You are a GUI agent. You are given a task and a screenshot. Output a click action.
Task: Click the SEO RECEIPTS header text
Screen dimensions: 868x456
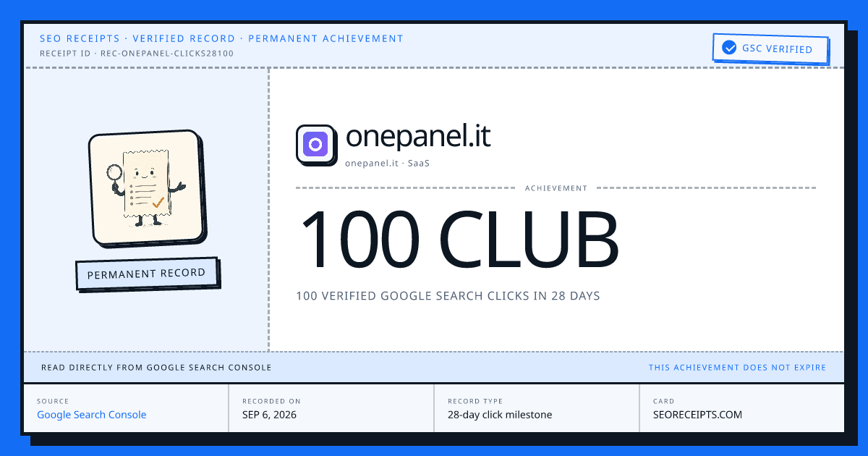pyautogui.click(x=80, y=38)
